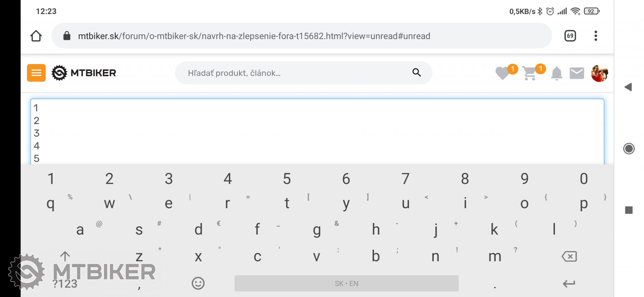Switch keyboard to ?123 symbols layout
The width and height of the screenshot is (644, 297).
[65, 284]
